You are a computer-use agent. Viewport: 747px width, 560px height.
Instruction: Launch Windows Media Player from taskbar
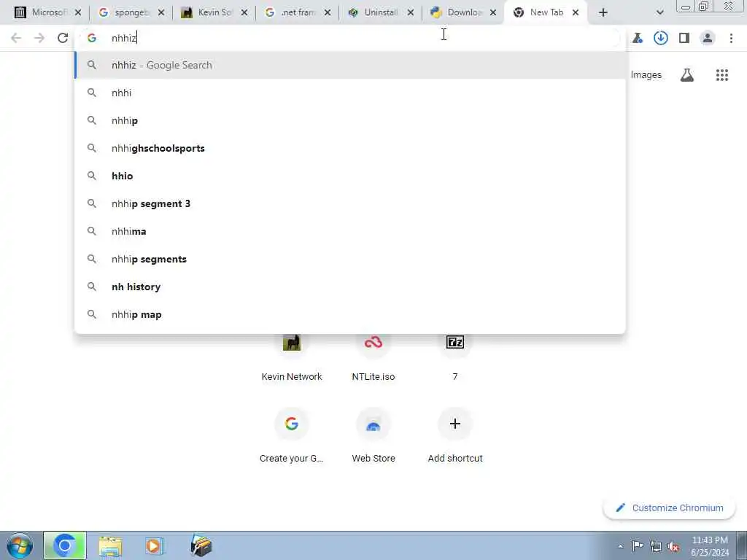154,546
